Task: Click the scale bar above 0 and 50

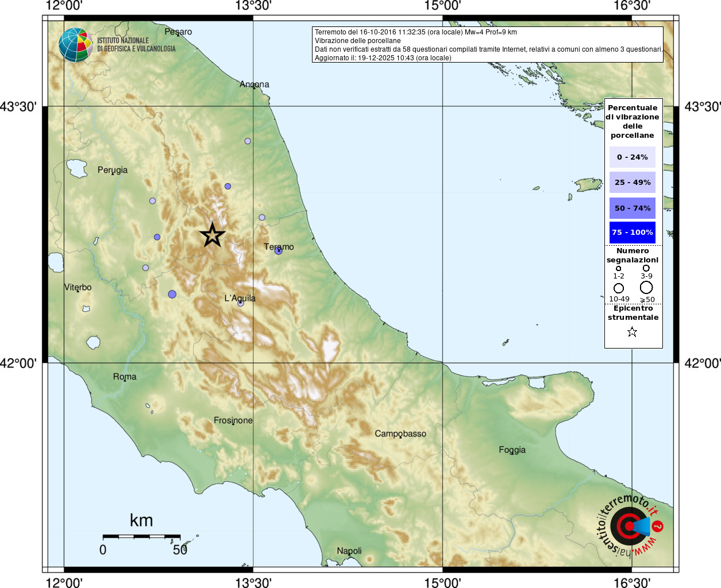Action: (141, 536)
